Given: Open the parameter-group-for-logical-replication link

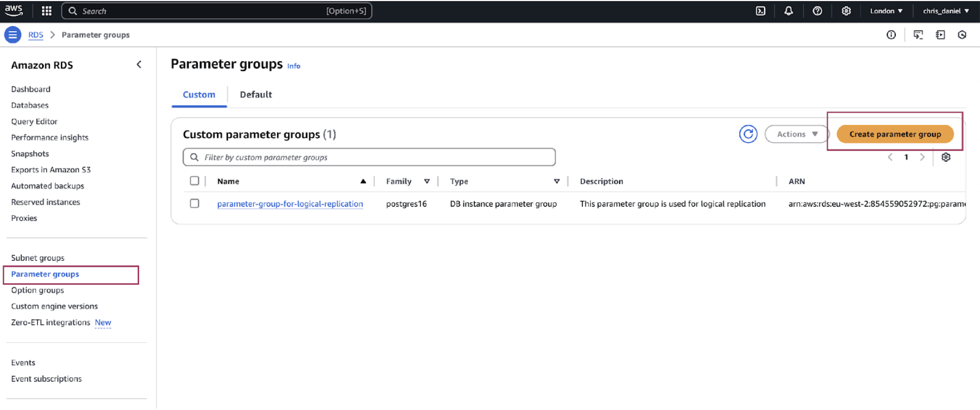Looking at the screenshot, I should pyautogui.click(x=290, y=204).
